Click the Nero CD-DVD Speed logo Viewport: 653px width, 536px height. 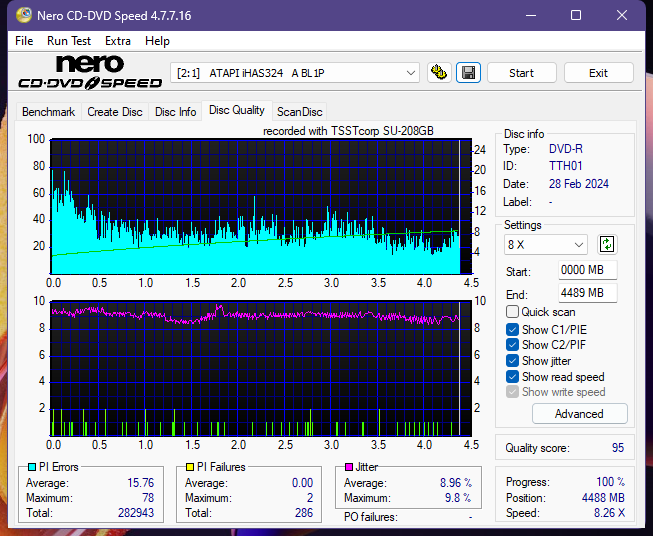(x=90, y=73)
